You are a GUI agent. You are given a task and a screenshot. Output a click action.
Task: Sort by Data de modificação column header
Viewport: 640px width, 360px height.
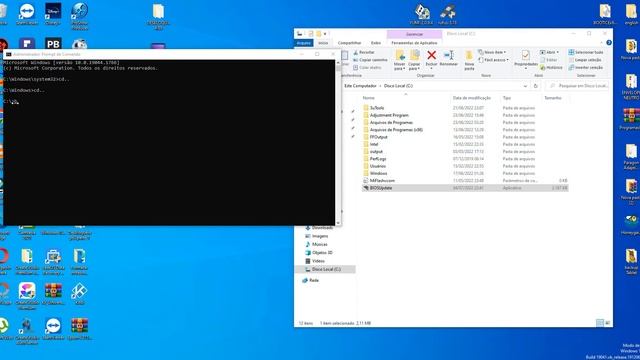click(471, 98)
